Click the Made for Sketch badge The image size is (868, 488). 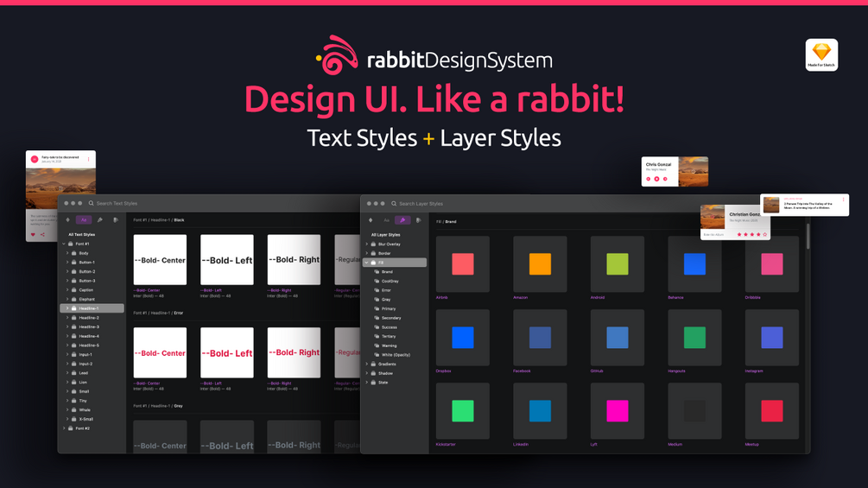pos(821,54)
